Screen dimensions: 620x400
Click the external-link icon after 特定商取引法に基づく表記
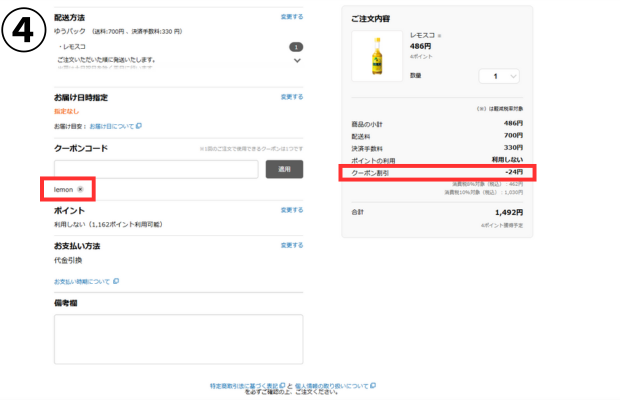pyautogui.click(x=282, y=384)
